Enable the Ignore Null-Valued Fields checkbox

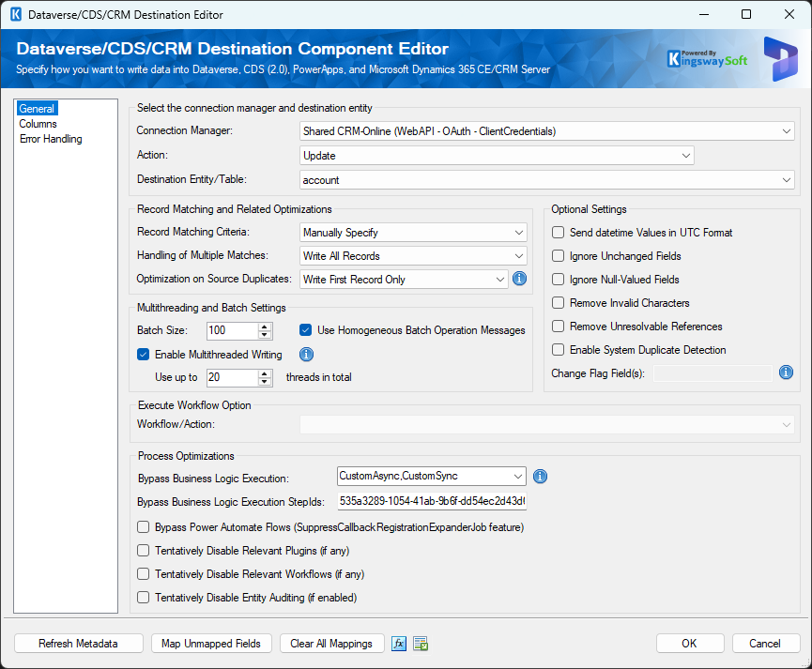pos(558,279)
